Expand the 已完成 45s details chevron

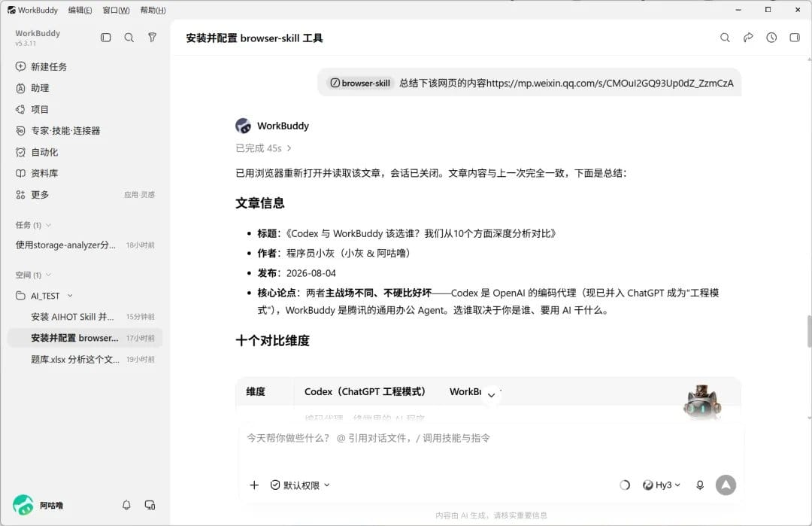(x=289, y=148)
